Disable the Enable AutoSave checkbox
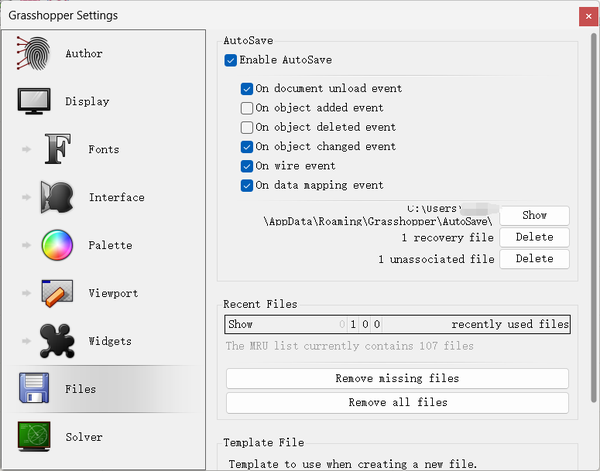This screenshot has height=471, width=600. pyautogui.click(x=232, y=61)
